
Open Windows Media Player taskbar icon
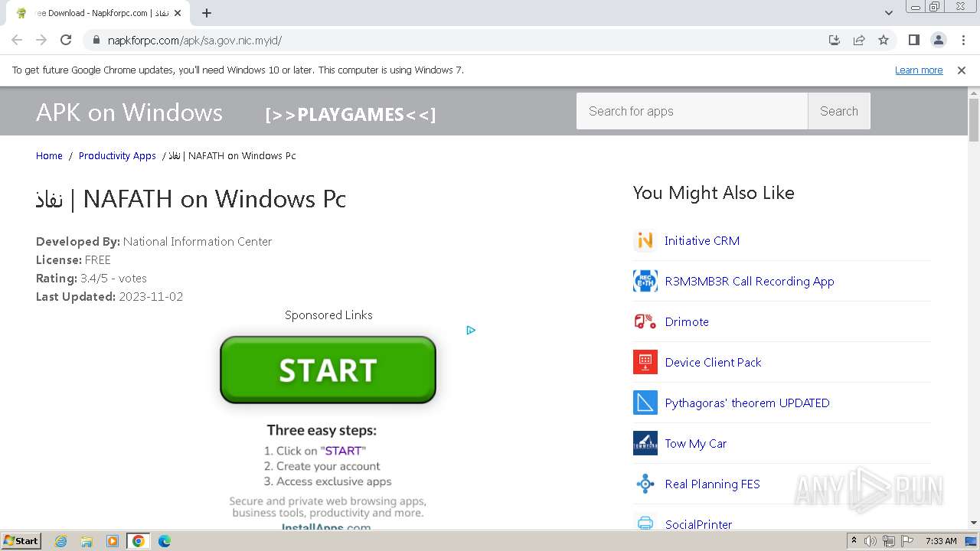pos(113,541)
